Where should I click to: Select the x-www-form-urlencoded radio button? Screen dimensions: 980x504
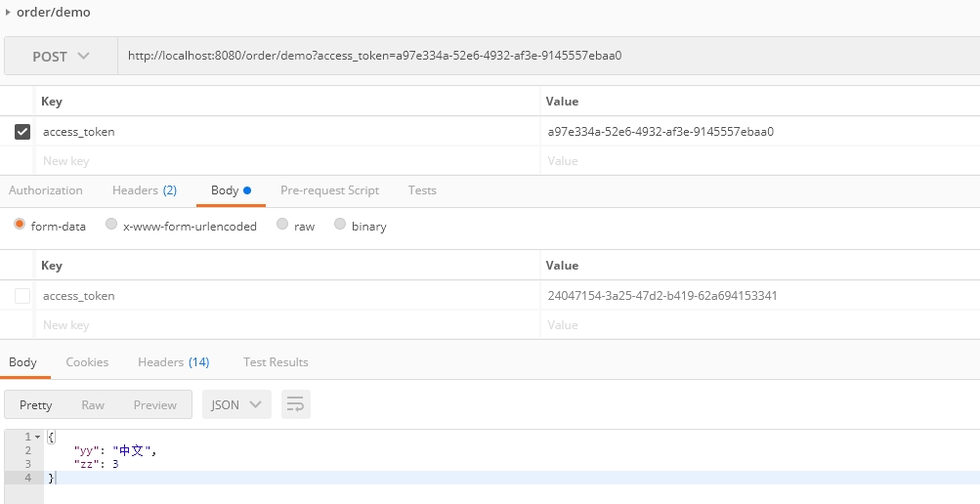click(111, 224)
